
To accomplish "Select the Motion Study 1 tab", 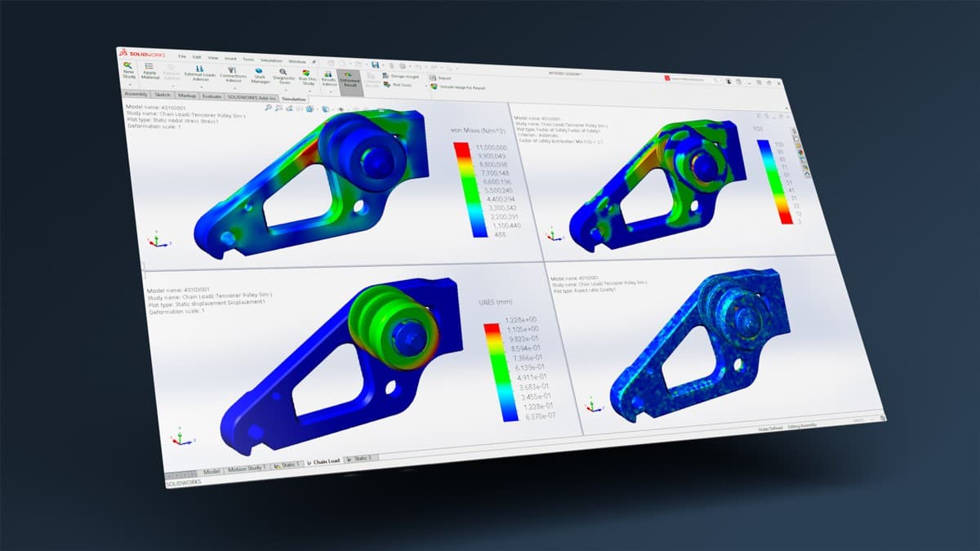I will coord(247,469).
